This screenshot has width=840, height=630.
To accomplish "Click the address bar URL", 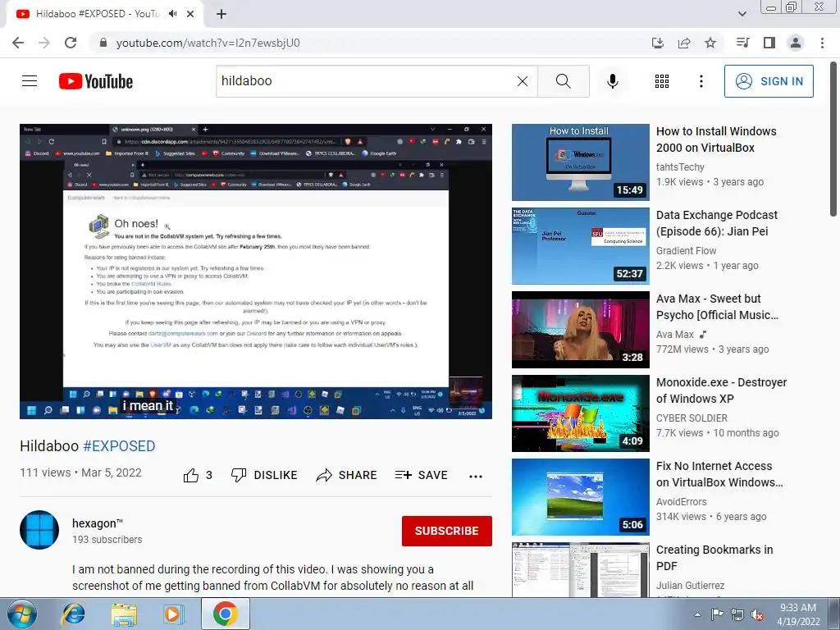I will [x=208, y=43].
